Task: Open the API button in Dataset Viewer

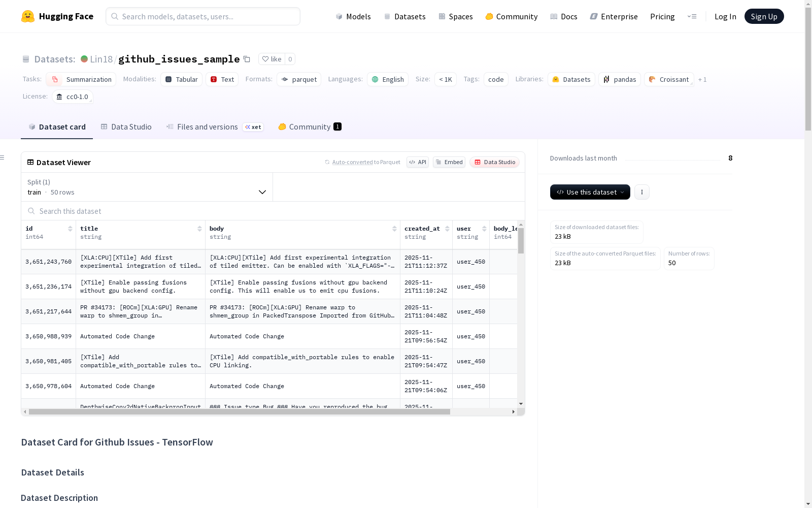Action: coord(418,162)
